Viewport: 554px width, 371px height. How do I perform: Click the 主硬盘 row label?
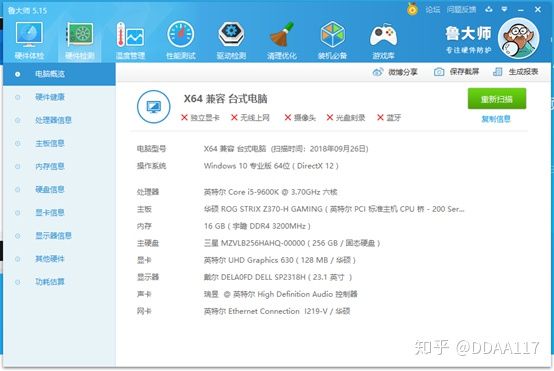click(148, 243)
